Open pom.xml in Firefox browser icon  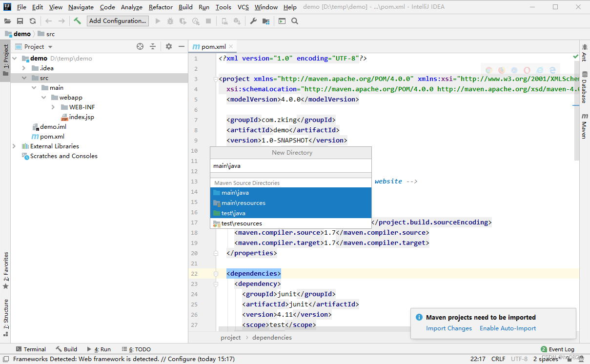[x=502, y=70]
